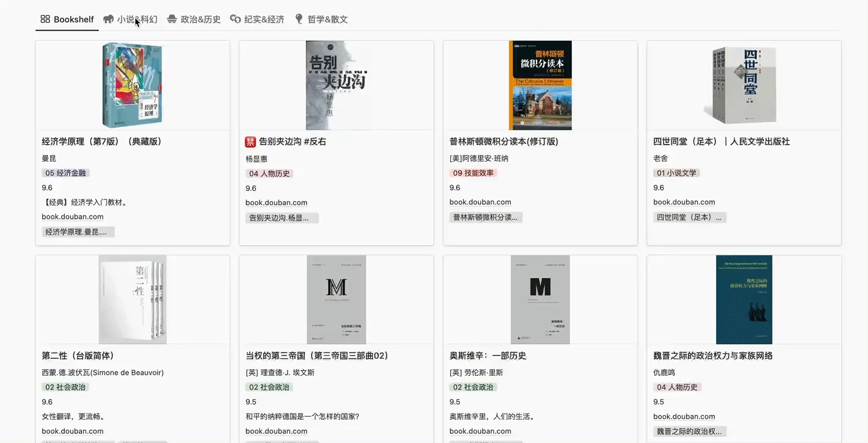Switch to the 政治&历史 tab
The height and width of the screenshot is (443, 868).
click(x=200, y=20)
